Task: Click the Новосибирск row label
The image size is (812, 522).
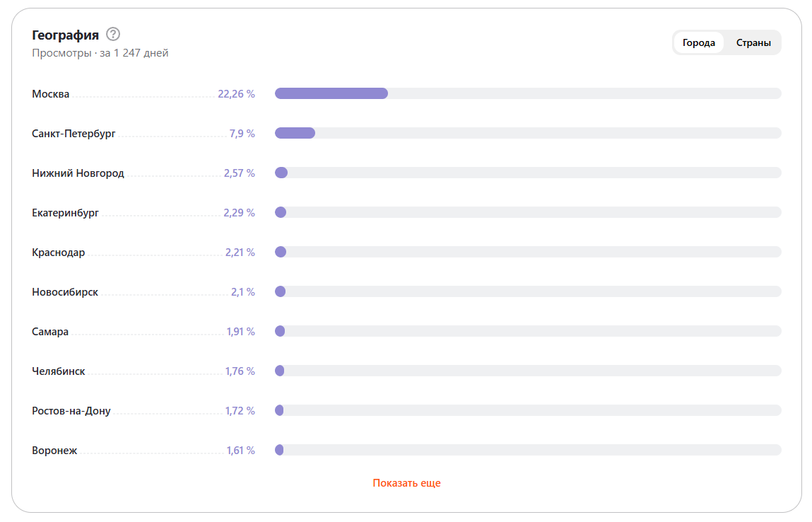Action: (65, 292)
